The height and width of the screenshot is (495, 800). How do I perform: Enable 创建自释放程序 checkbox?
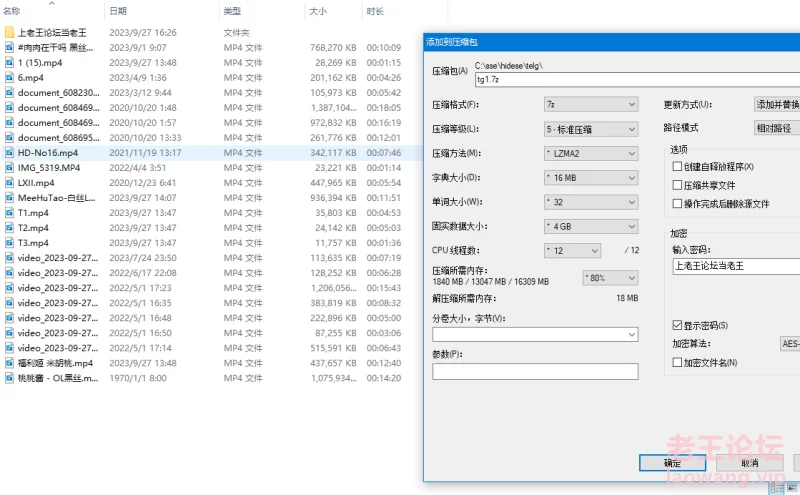pos(677,166)
